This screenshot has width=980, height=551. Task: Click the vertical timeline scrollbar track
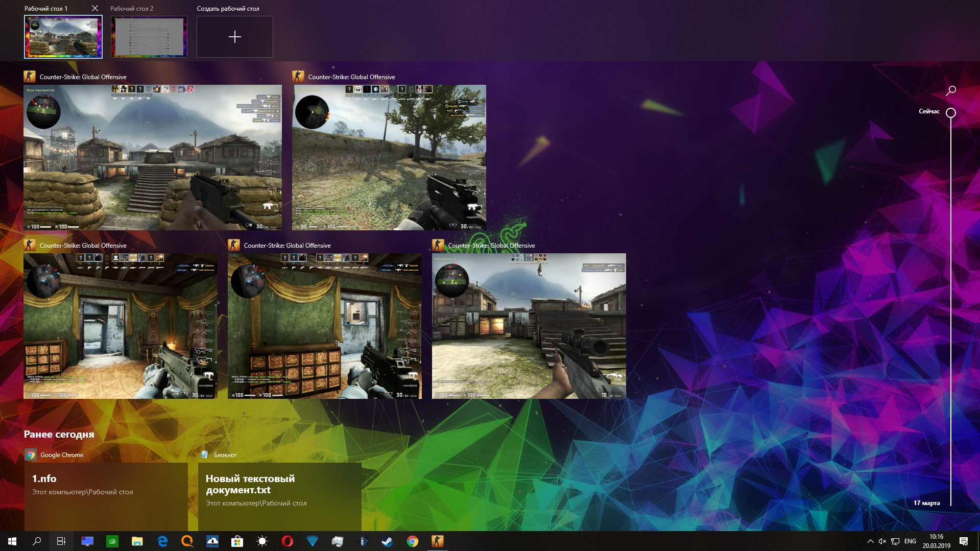(x=951, y=312)
